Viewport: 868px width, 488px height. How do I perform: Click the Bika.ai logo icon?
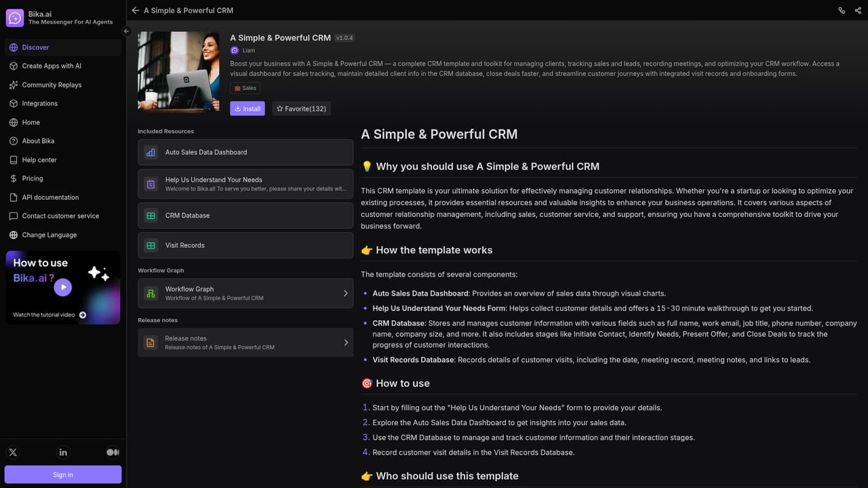[15, 18]
